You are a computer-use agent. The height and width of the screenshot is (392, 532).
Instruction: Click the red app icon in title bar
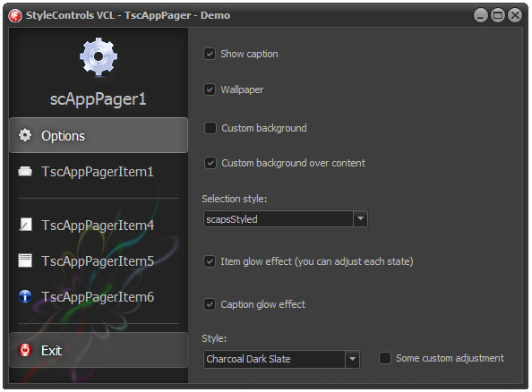click(15, 15)
